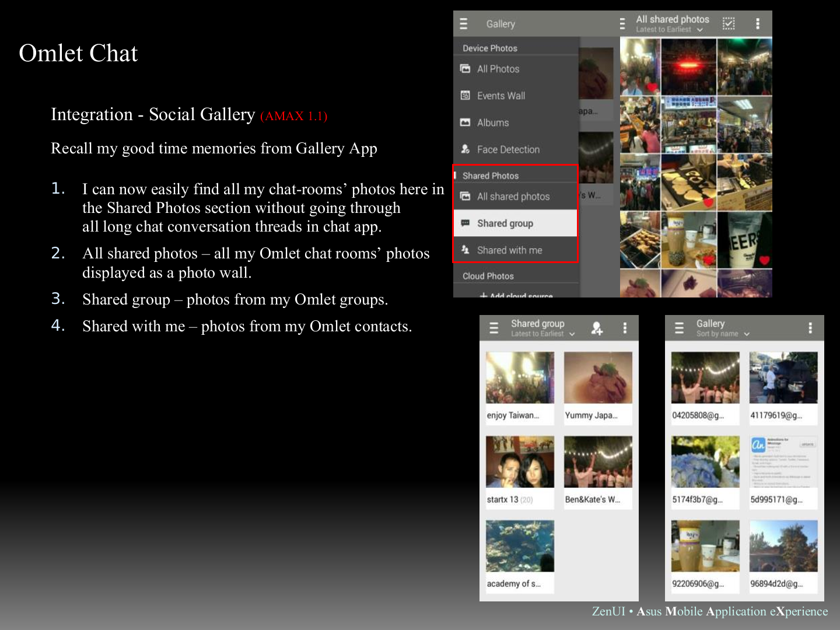This screenshot has height=630, width=840.
Task: Open Shared with me item
Action: tap(509, 250)
